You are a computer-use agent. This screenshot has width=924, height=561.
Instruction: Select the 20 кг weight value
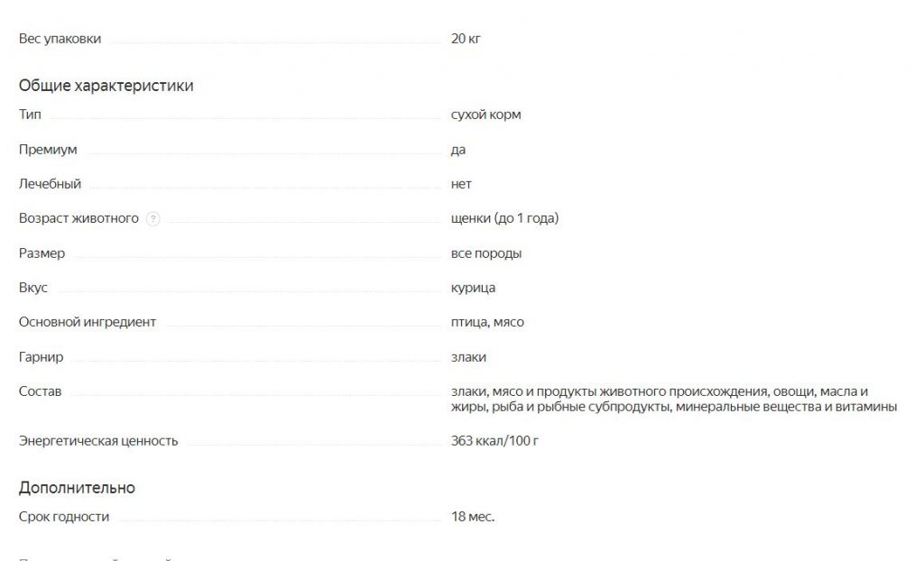pos(466,39)
